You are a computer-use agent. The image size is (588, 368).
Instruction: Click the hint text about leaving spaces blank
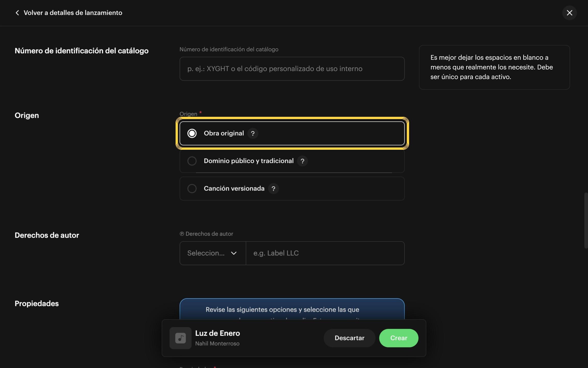(x=492, y=67)
